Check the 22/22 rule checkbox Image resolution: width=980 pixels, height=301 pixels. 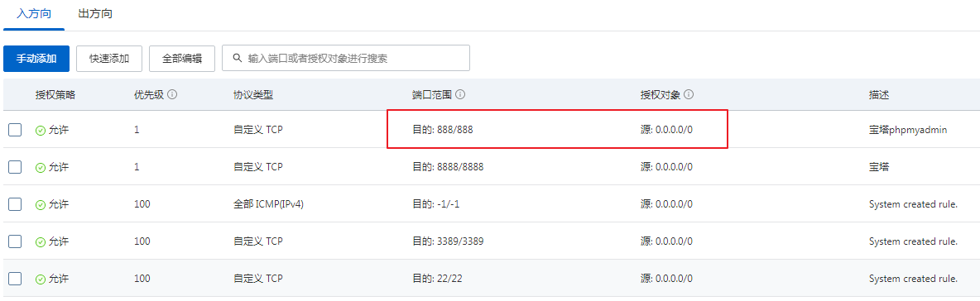click(15, 279)
